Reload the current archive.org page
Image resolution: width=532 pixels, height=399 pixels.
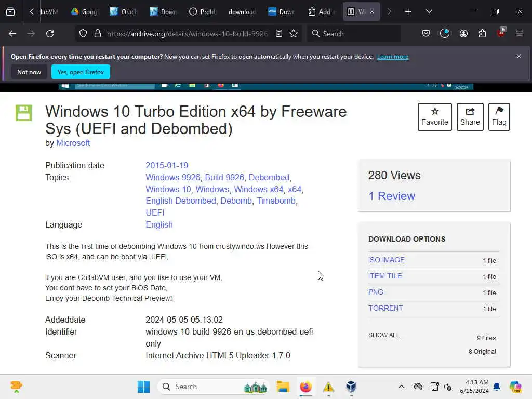coord(50,34)
